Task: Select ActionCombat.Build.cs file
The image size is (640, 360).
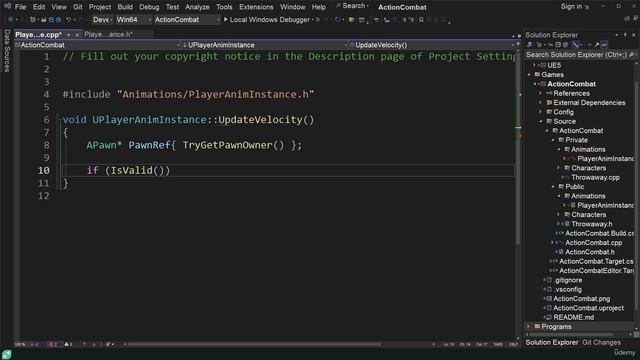Action: point(600,233)
